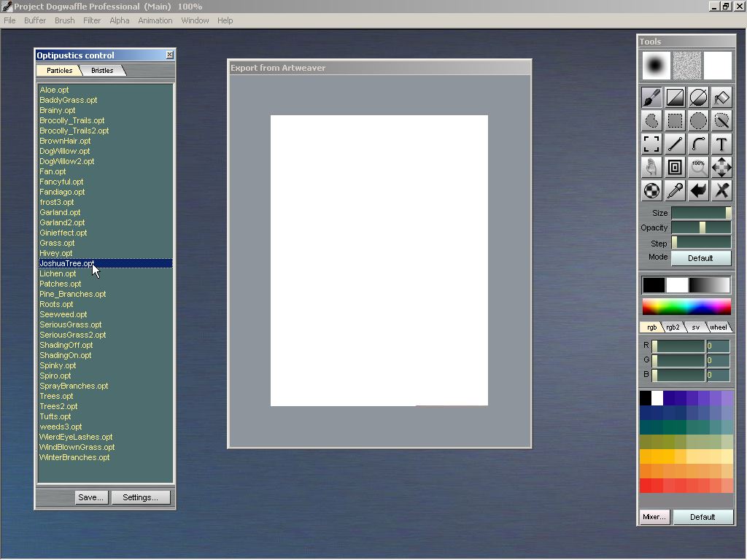The image size is (747, 560).
Task: Pick the ellipse selection tool
Action: pos(698,121)
